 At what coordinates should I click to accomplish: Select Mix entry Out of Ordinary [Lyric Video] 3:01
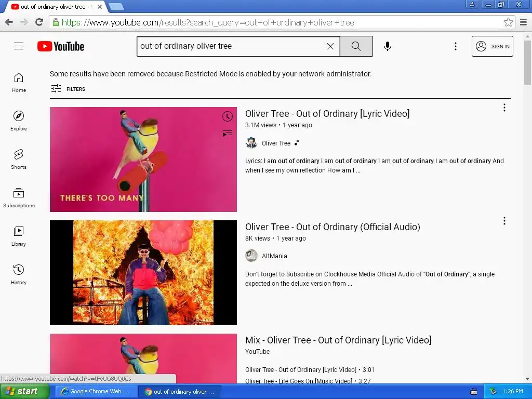click(310, 369)
